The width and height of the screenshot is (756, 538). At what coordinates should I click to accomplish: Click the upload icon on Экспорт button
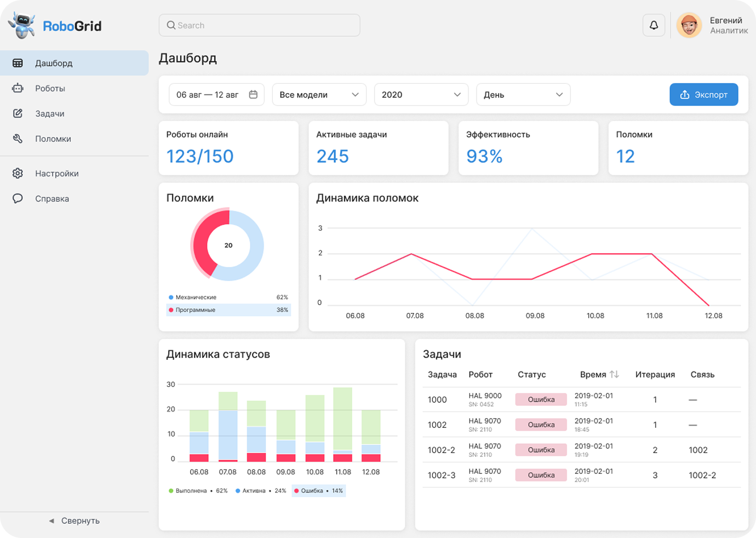(685, 94)
